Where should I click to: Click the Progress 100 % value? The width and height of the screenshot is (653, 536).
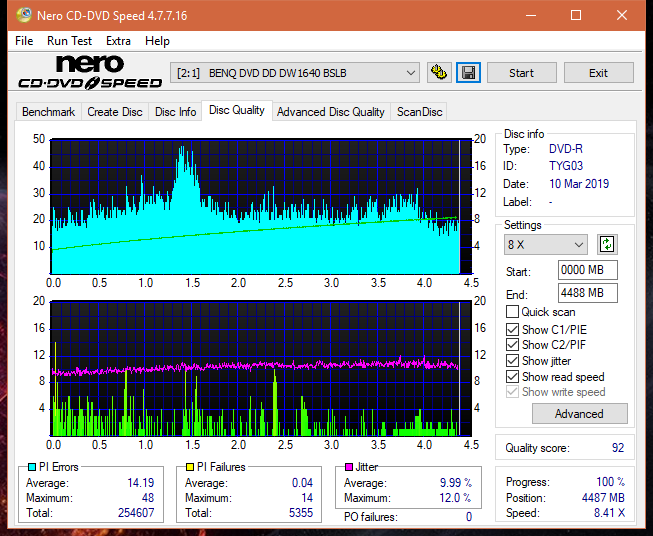611,482
